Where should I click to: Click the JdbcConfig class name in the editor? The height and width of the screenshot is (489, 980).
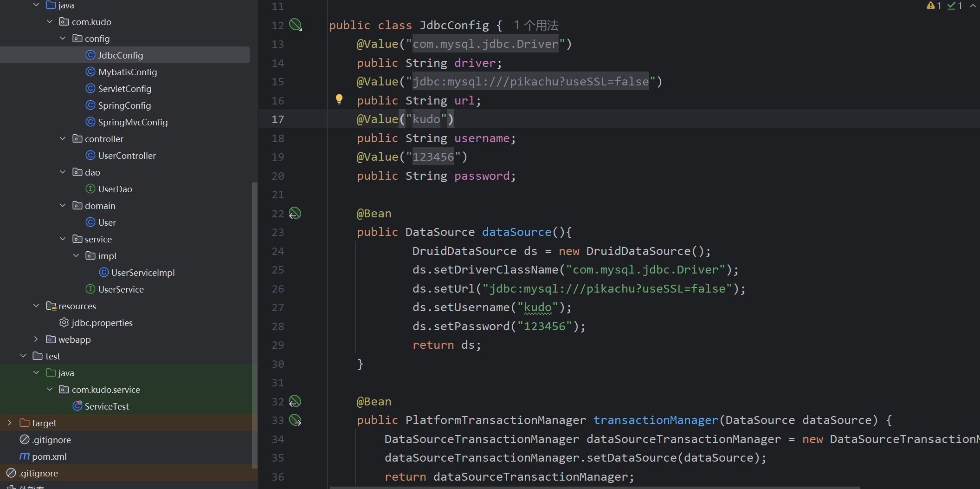454,25
